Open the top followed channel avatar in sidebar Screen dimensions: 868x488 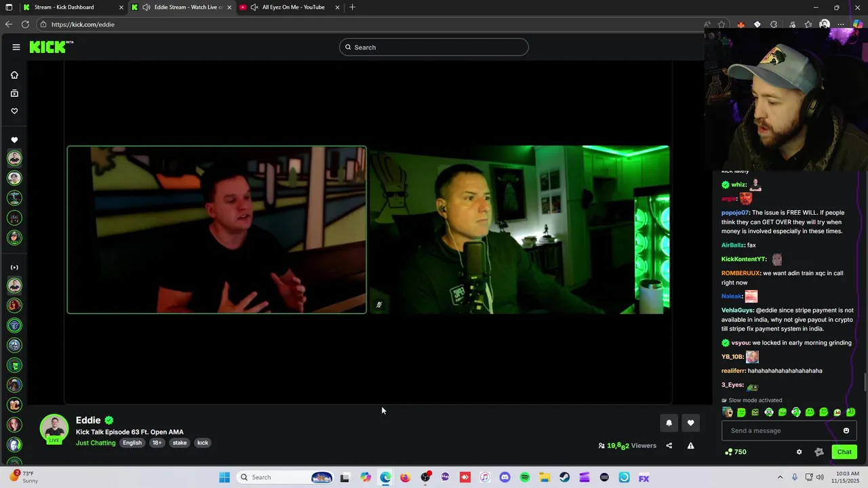pyautogui.click(x=14, y=159)
